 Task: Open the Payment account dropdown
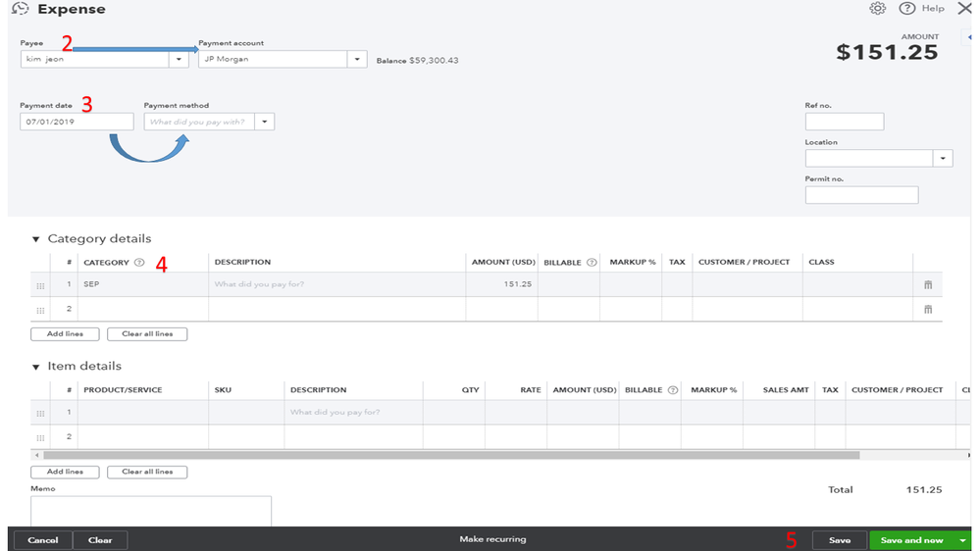pyautogui.click(x=357, y=60)
